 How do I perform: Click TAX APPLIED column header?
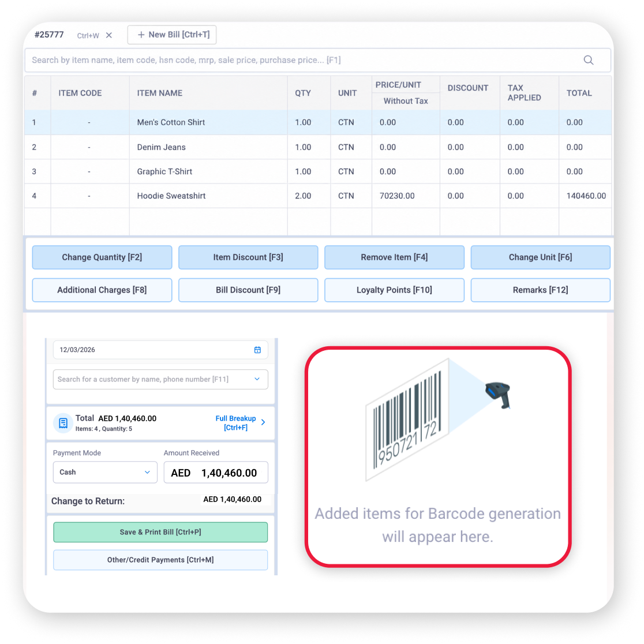(525, 93)
